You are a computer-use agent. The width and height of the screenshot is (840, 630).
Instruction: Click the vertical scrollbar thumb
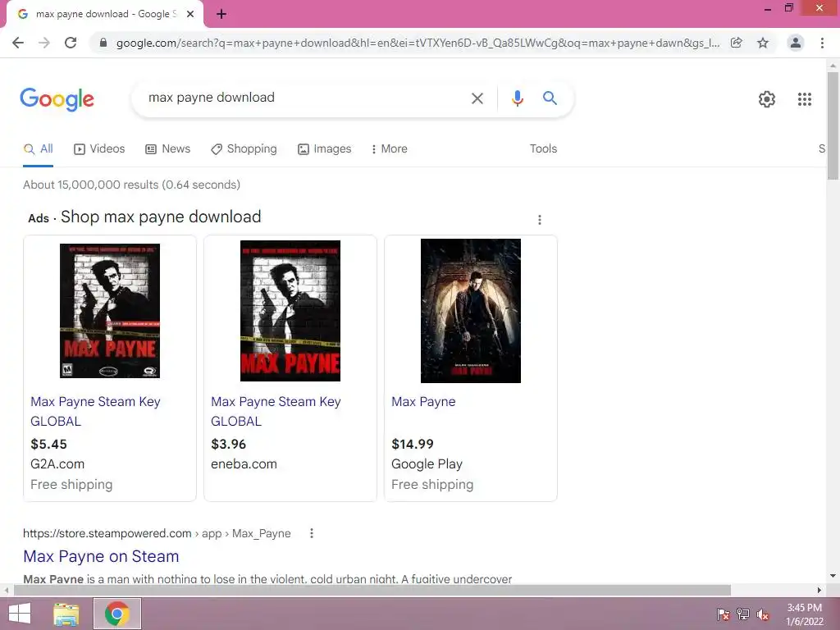(833, 126)
